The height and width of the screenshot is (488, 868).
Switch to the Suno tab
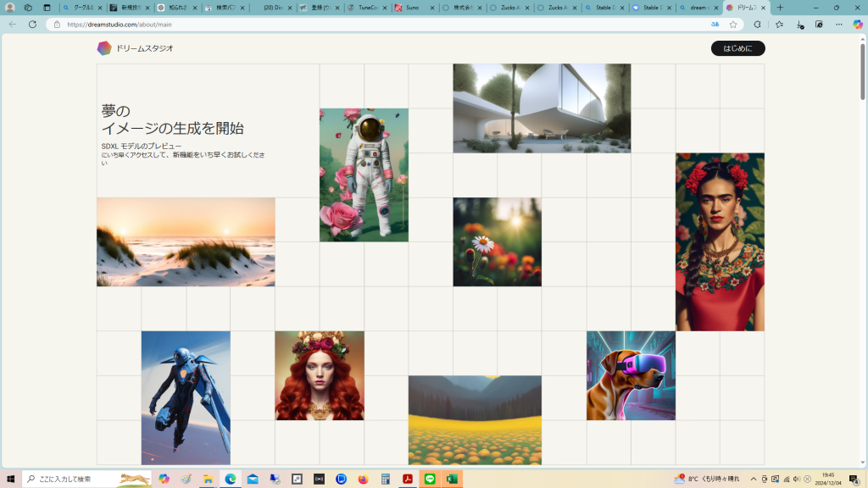tap(412, 8)
